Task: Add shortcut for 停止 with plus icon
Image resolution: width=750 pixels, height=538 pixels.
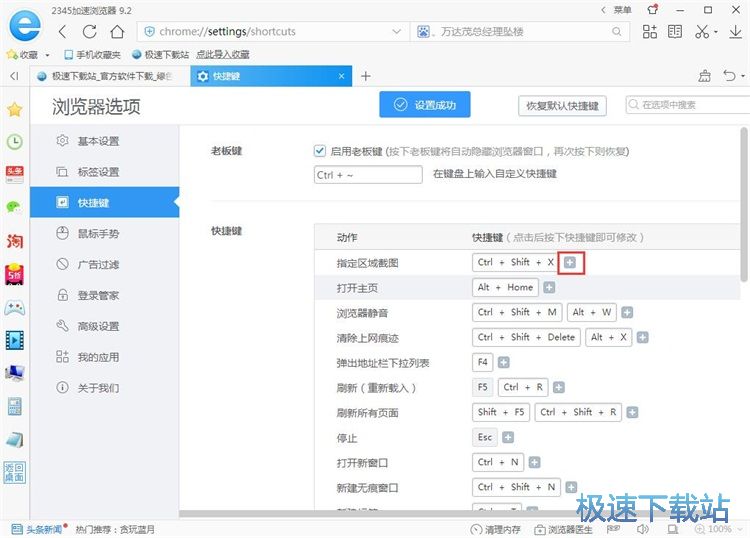Action: (x=508, y=437)
